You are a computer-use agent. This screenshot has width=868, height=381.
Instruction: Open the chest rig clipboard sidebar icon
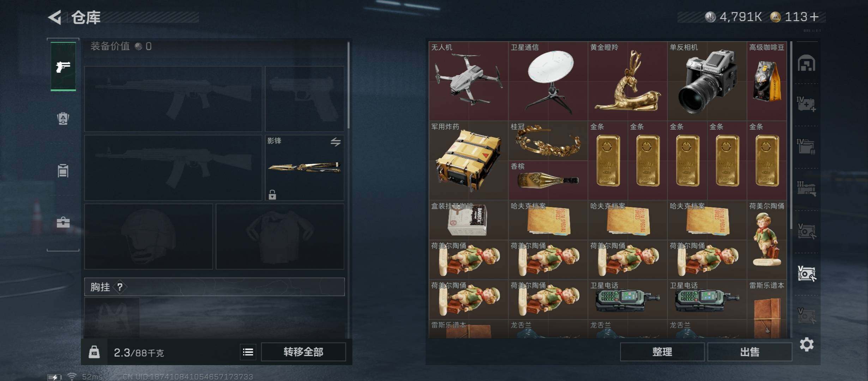coord(63,170)
